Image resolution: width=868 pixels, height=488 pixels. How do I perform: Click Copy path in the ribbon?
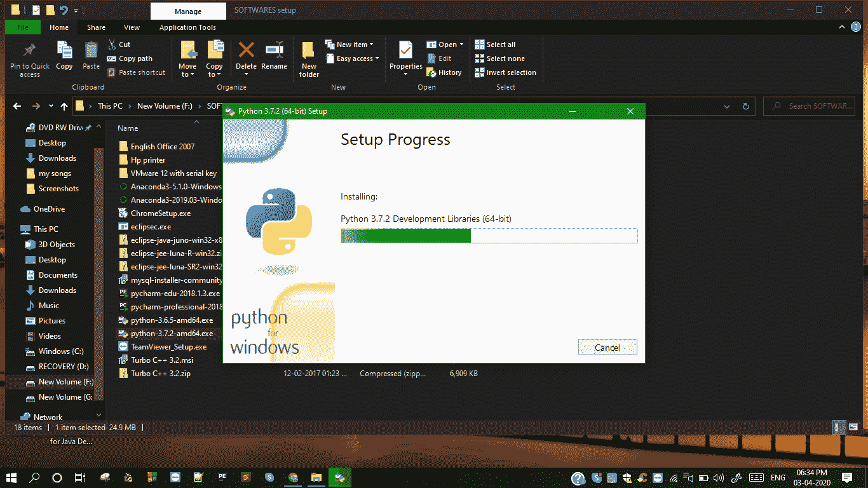(130, 58)
